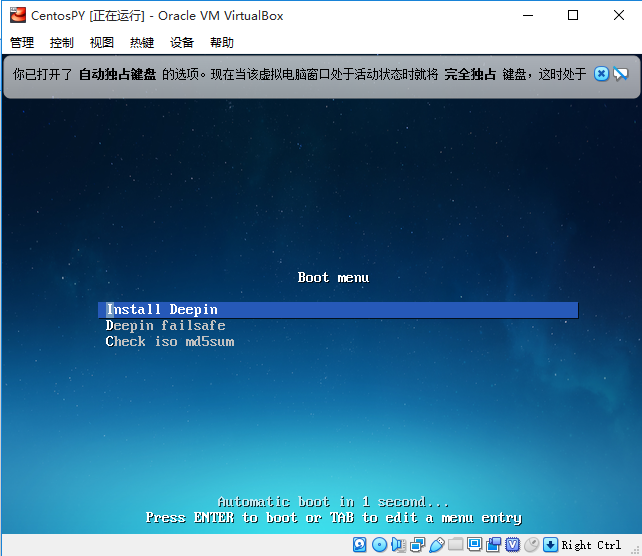Open the 管理 menu

click(x=22, y=43)
